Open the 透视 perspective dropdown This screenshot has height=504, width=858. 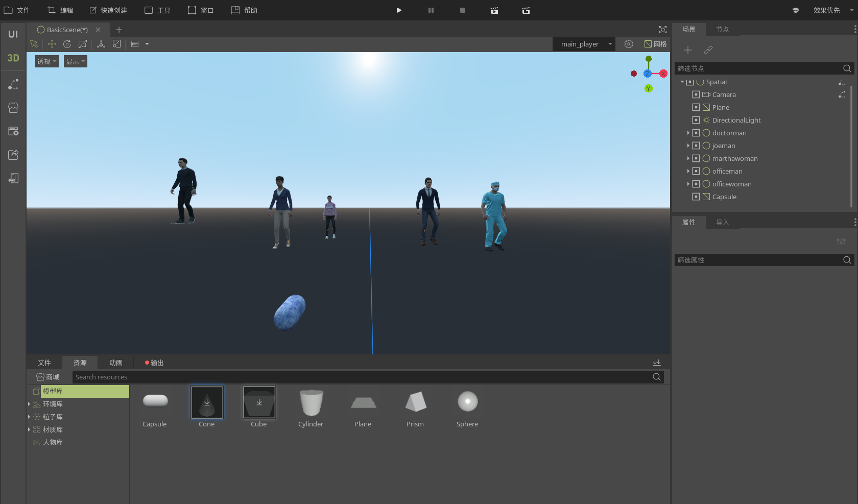(x=47, y=61)
